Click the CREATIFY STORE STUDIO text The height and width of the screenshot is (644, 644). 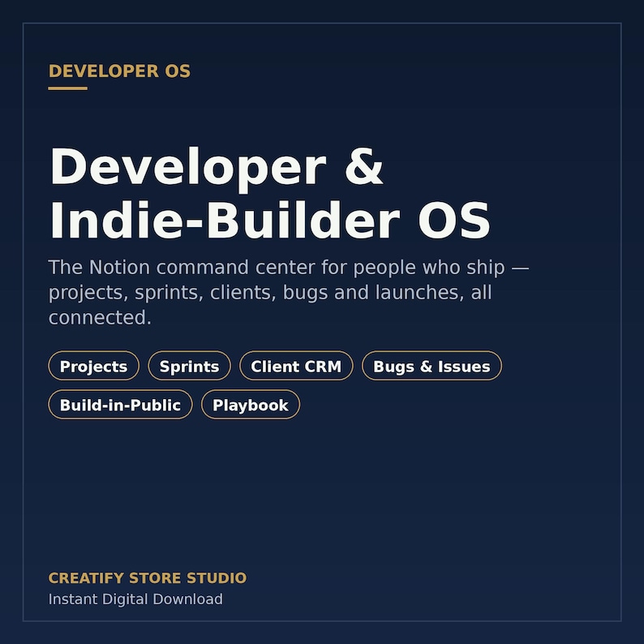[x=148, y=577]
